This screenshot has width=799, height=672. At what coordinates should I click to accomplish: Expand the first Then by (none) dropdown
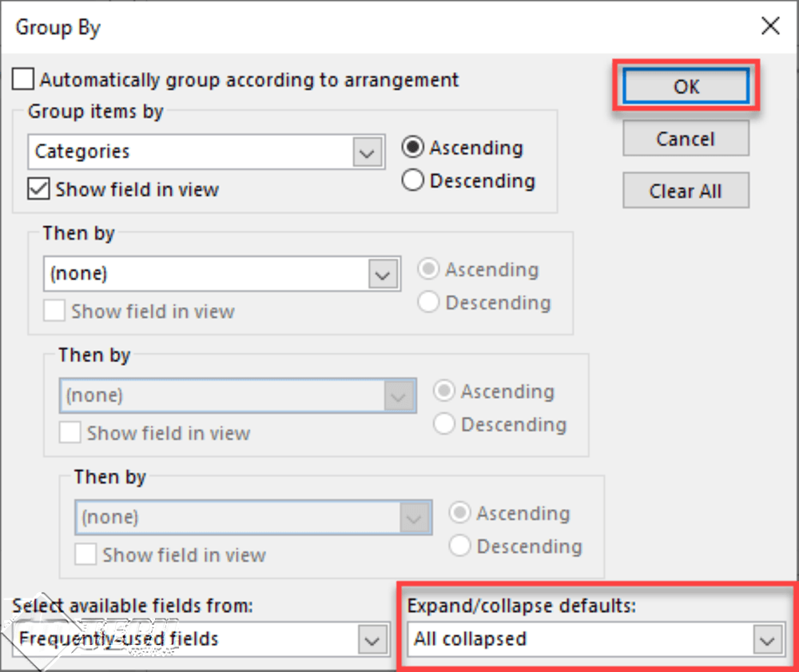(384, 274)
